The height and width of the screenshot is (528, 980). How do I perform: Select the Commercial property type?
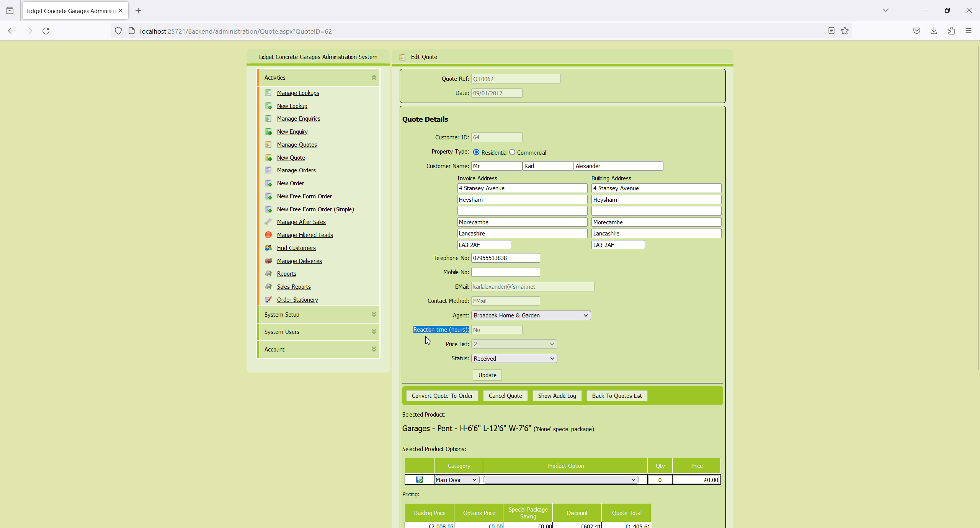512,152
